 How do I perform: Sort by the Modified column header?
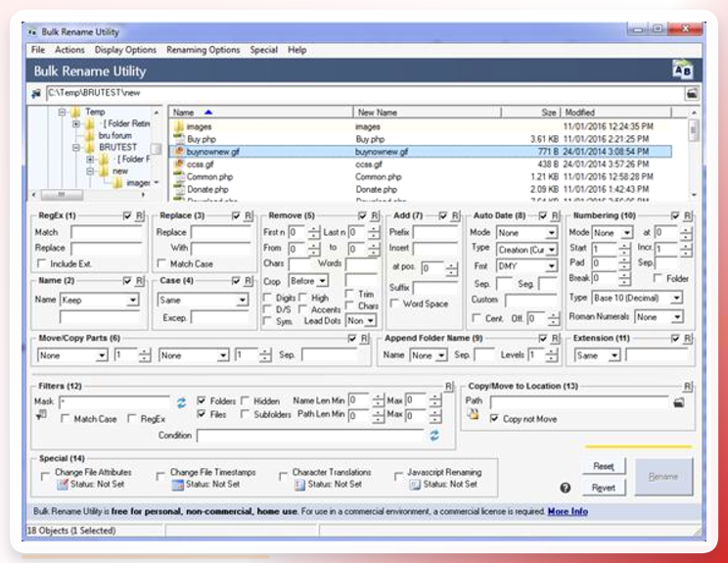tap(615, 113)
